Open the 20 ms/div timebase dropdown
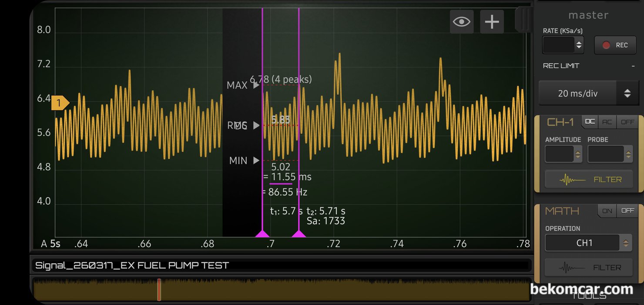Image resolution: width=644 pixels, height=305 pixels. tap(627, 93)
